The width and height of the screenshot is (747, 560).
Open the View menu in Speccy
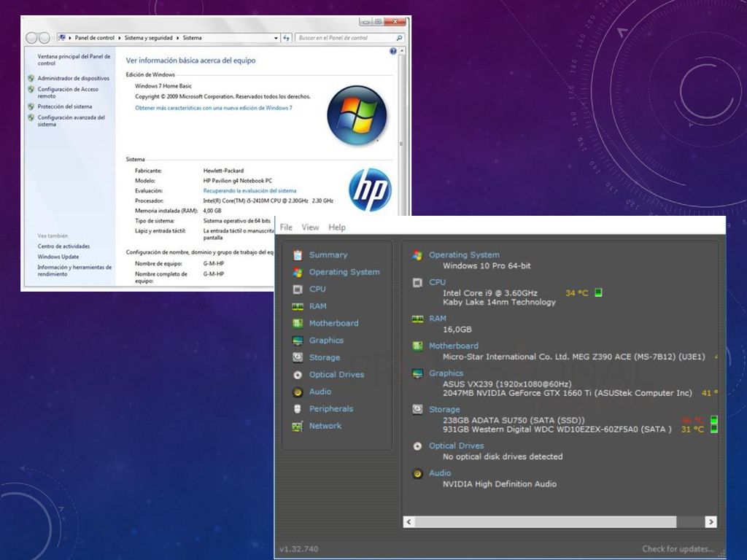(x=310, y=227)
